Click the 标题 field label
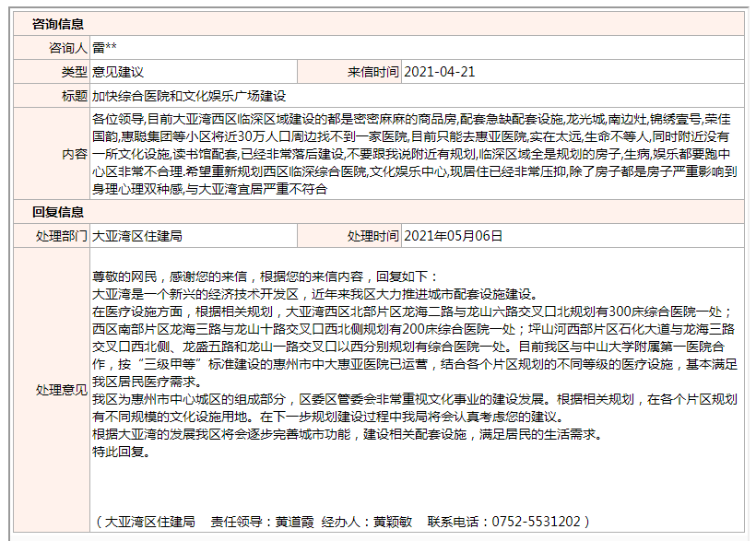This screenshot has width=756, height=541. tap(74, 96)
